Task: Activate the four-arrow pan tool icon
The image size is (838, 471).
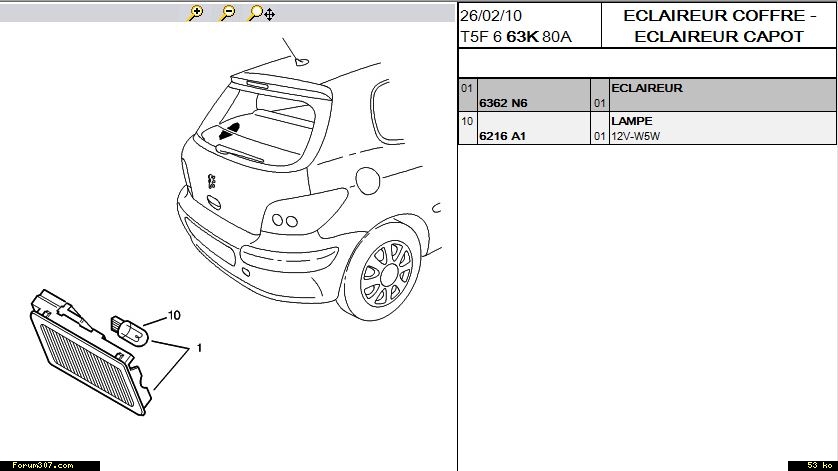Action: tap(270, 14)
